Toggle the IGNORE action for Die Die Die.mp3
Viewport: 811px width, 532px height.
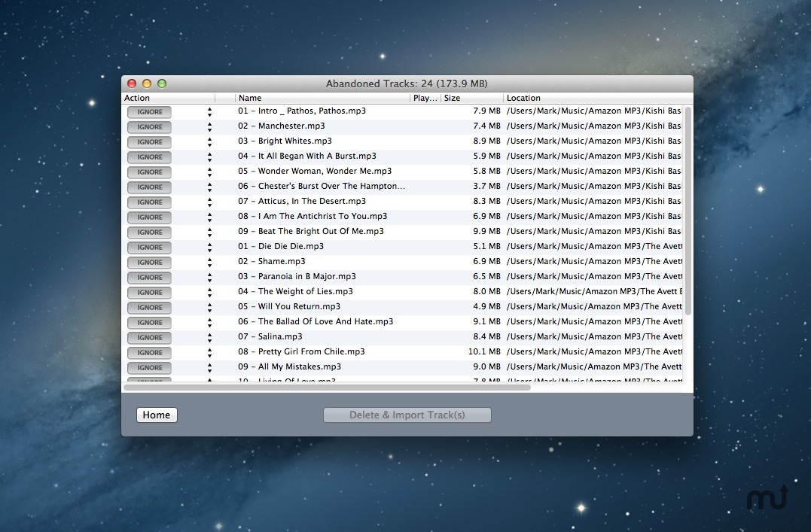point(149,247)
